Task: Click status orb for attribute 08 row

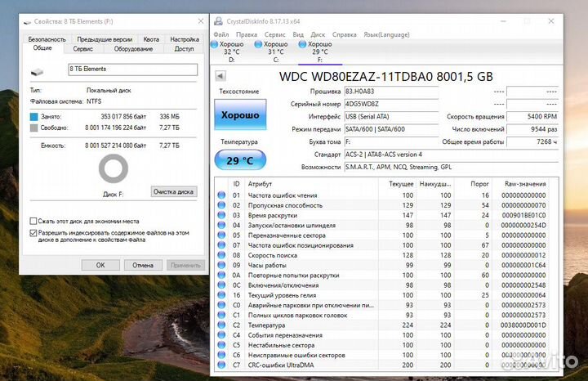Action: coord(221,255)
